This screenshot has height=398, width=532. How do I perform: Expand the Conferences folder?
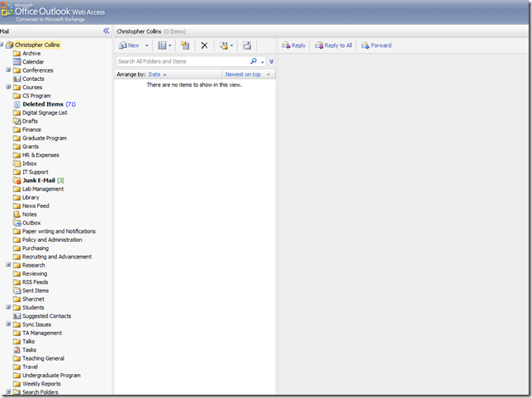pyautogui.click(x=8, y=70)
